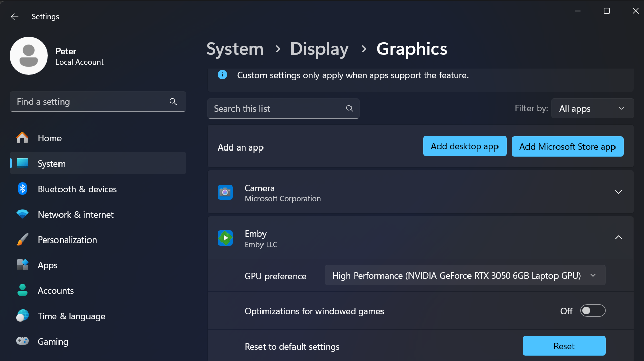Click Add Microsoft Store app button
Viewport: 644px width, 361px height.
tap(567, 146)
